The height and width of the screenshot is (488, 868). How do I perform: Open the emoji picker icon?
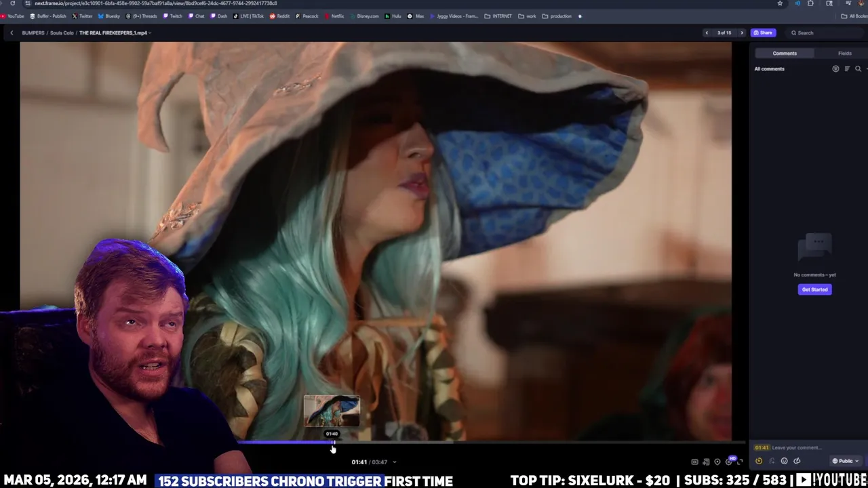[x=784, y=461]
